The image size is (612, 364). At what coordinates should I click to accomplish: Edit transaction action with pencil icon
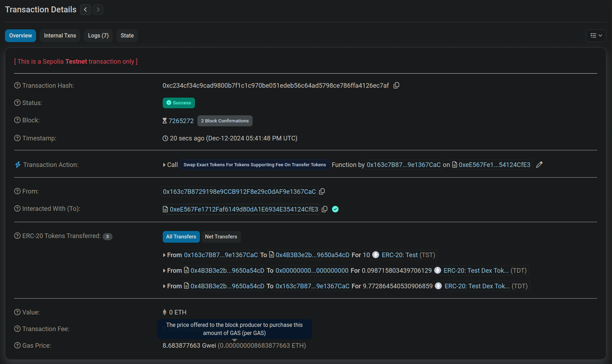(539, 164)
